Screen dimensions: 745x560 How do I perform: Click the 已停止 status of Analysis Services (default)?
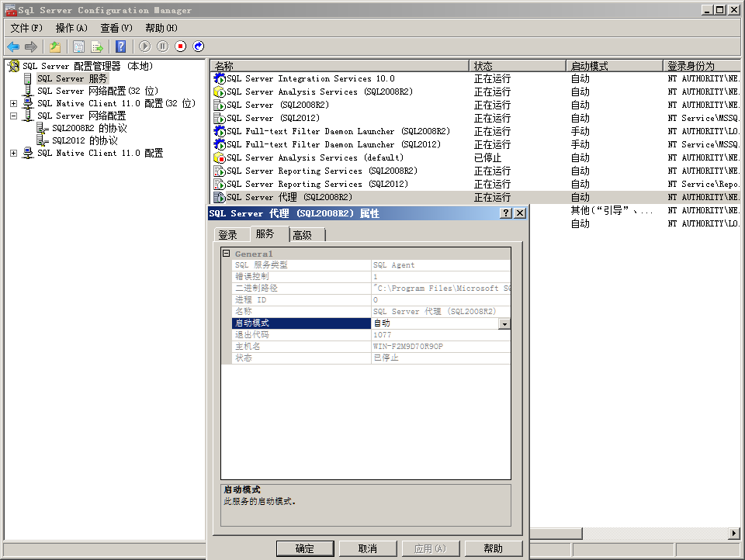click(487, 157)
